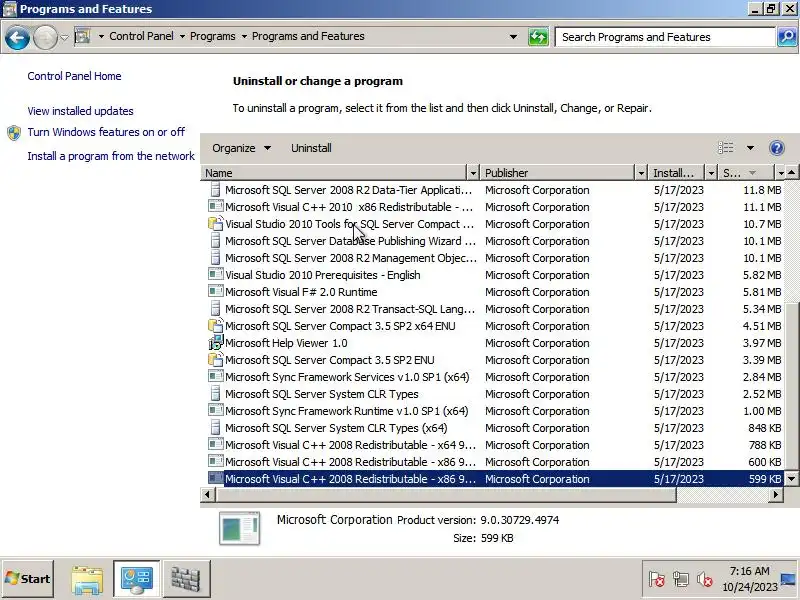Click the vertical scrollbar down arrow

(791, 479)
